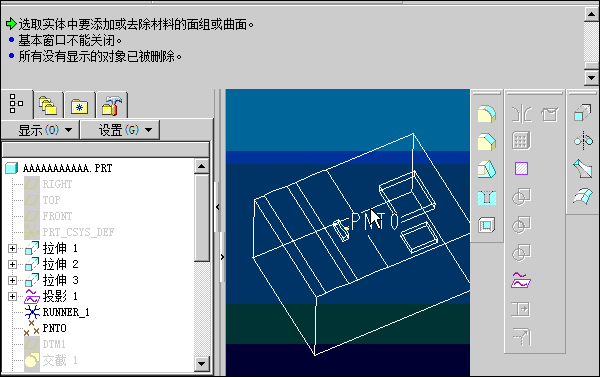The image size is (600, 377).
Task: Click the greyed Extend tool icon
Action: click(x=521, y=309)
